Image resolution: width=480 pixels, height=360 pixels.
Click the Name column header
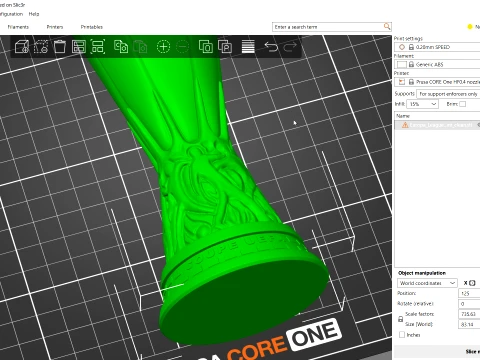pyautogui.click(x=437, y=116)
